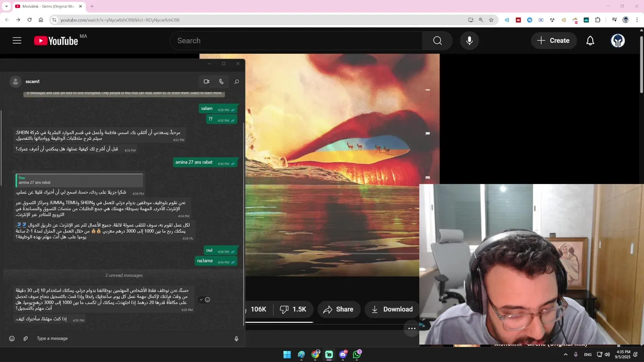Attach a file in WhatsApp chat
This screenshot has height=362, width=644.
26,338
